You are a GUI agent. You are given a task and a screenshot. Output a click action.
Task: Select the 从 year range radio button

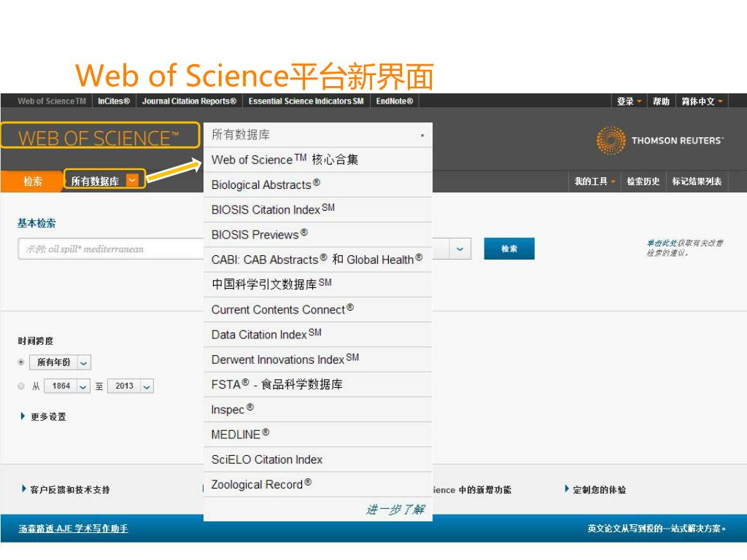click(21, 386)
